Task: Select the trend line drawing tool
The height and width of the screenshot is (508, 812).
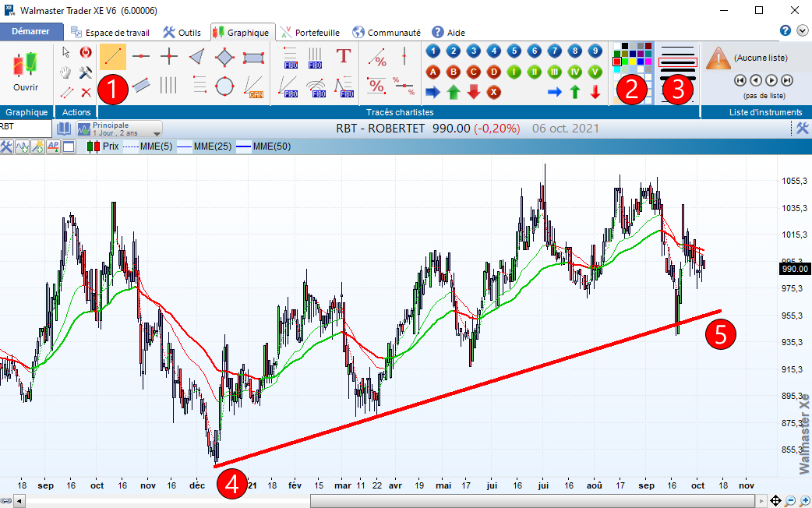Action: pos(112,56)
